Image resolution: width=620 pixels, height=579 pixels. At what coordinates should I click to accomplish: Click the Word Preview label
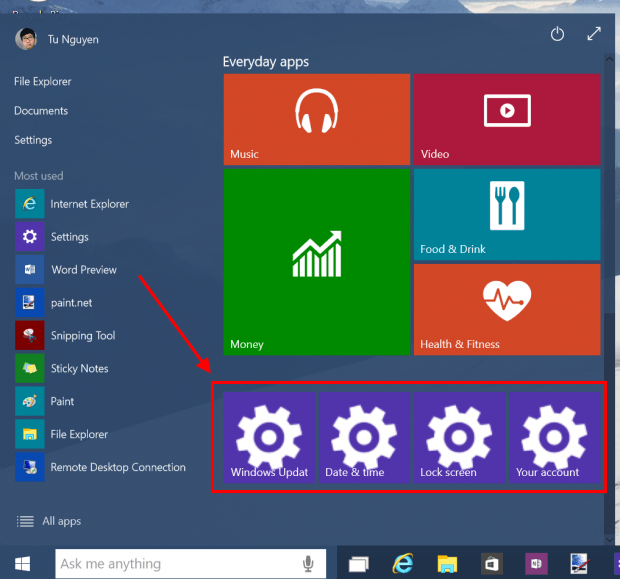(84, 270)
